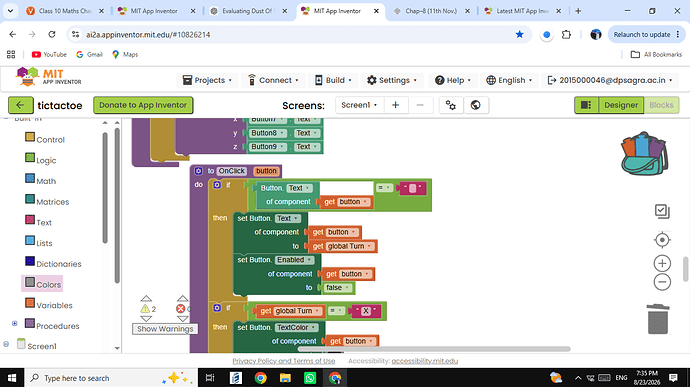690x387 pixels.
Task: Open the accessibility.mit.edu link
Action: [x=425, y=361]
